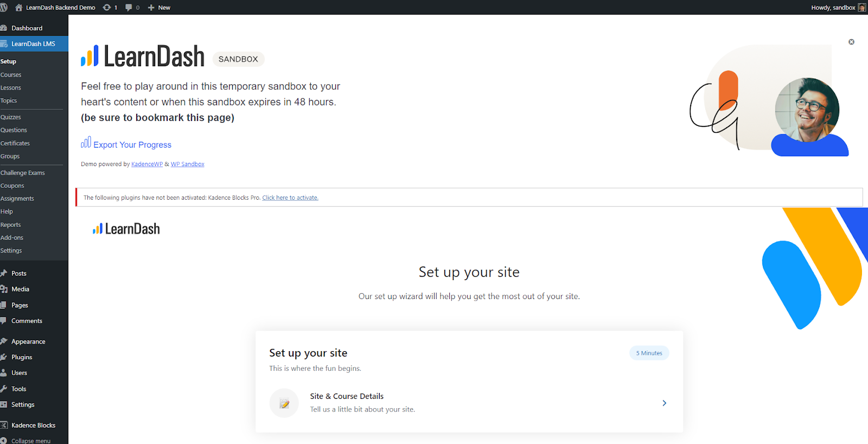Open Topics in the sidebar
Viewport: 868px width, 444px height.
9,101
